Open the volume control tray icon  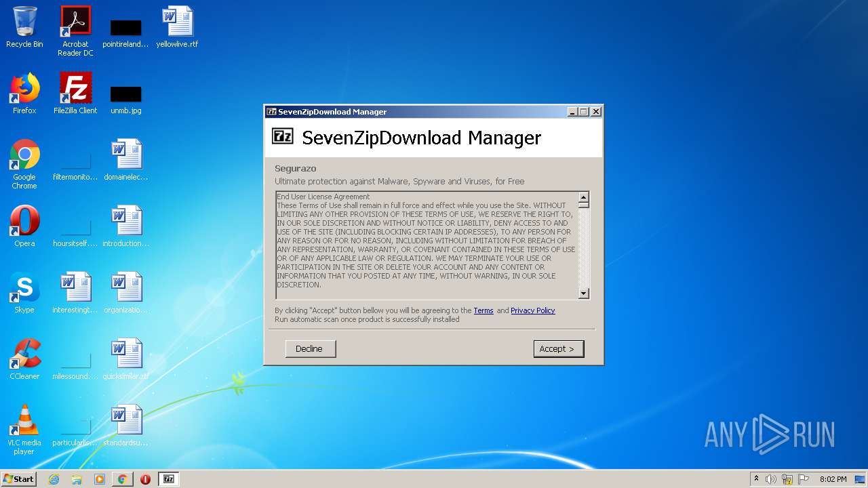tap(771, 479)
